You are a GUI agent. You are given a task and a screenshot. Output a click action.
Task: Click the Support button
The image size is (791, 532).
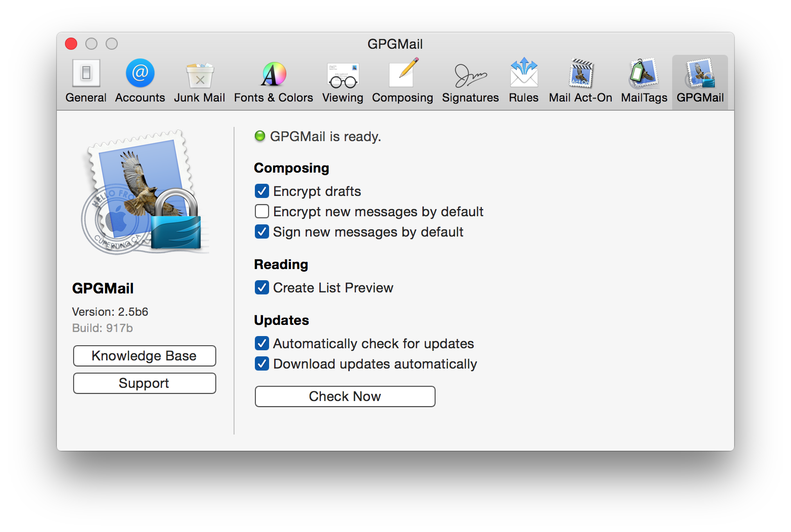tap(145, 383)
